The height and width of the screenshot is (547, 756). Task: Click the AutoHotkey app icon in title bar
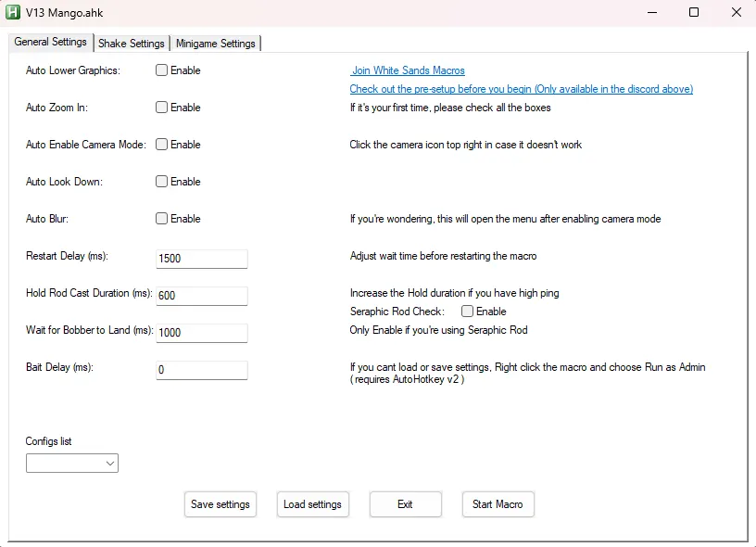(13, 13)
